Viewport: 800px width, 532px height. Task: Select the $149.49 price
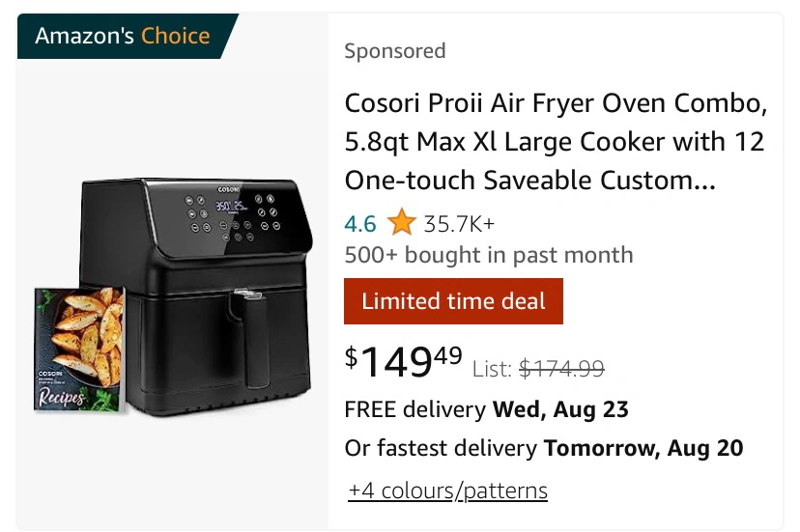click(x=404, y=360)
